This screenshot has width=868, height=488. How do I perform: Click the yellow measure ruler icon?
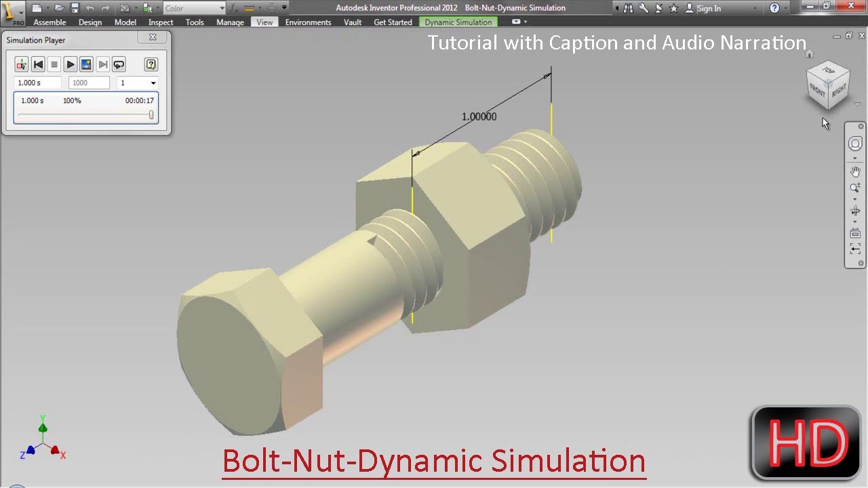coord(249,8)
